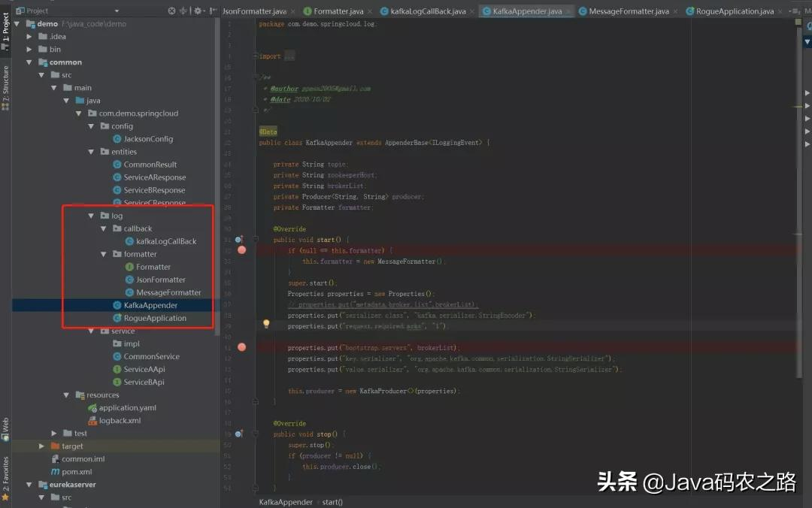Click the scroll-from-source target icon in Project panel

171,11
